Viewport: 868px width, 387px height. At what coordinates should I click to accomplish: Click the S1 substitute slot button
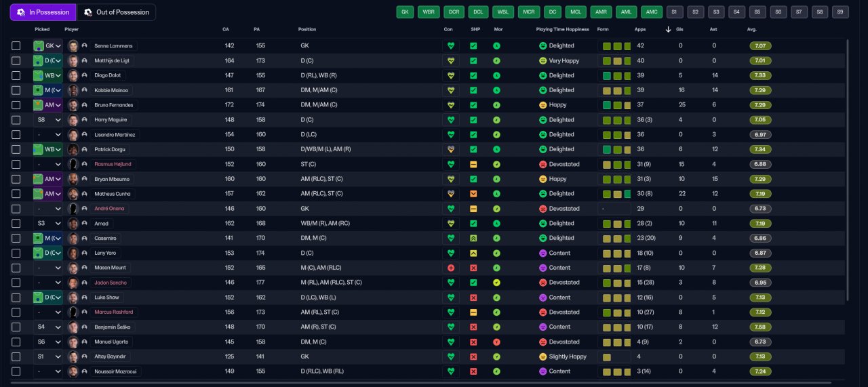coord(675,12)
